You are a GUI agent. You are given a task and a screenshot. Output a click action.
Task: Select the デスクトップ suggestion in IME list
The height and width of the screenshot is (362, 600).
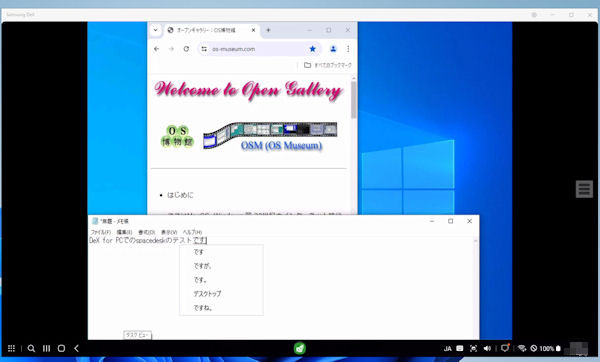coord(207,294)
